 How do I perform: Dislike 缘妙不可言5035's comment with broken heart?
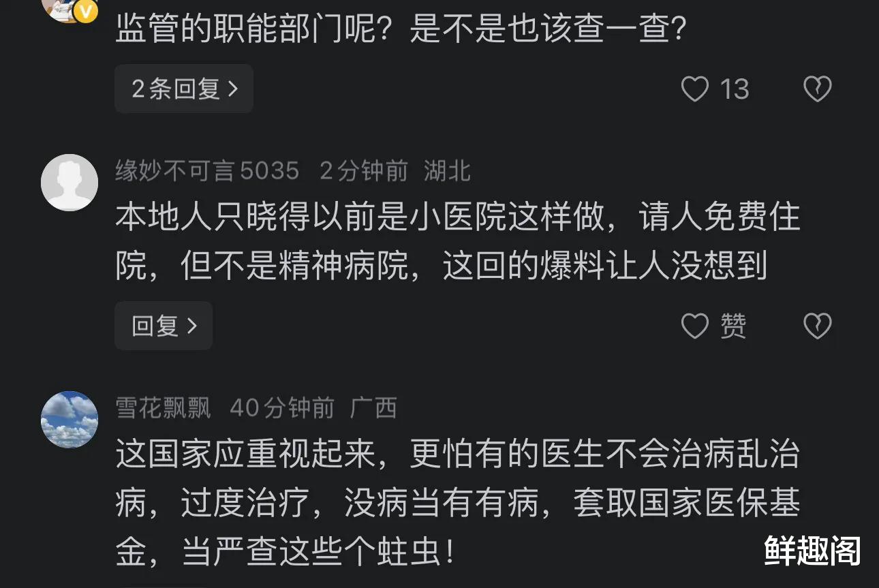817,326
